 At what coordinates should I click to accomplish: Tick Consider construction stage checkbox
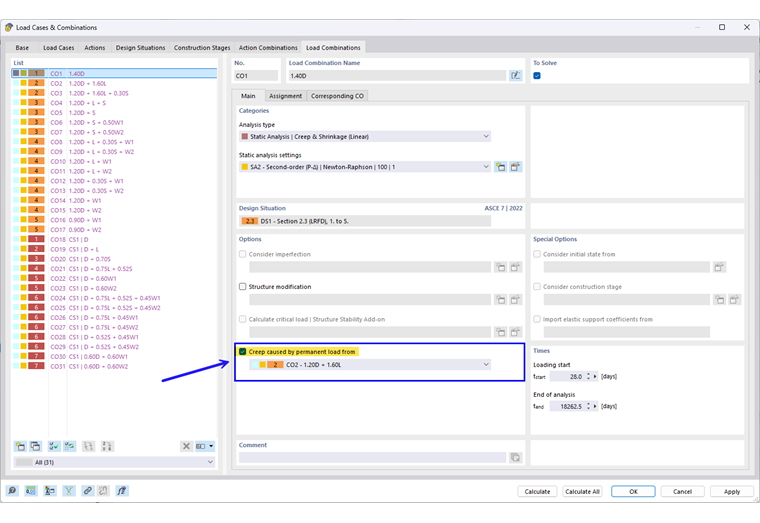(537, 286)
